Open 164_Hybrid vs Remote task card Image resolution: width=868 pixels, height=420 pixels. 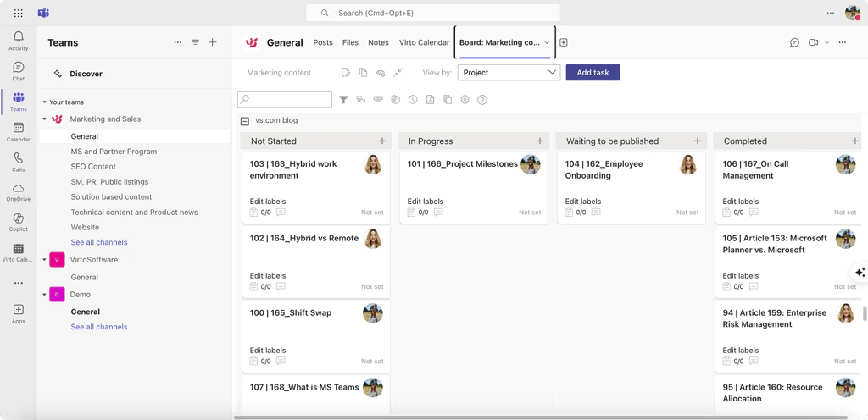316,262
